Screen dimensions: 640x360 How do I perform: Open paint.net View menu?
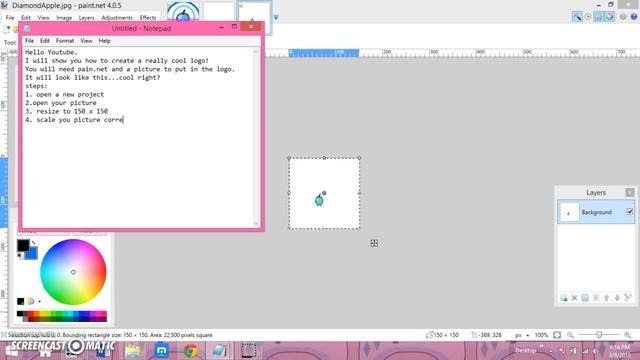pyautogui.click(x=43, y=18)
